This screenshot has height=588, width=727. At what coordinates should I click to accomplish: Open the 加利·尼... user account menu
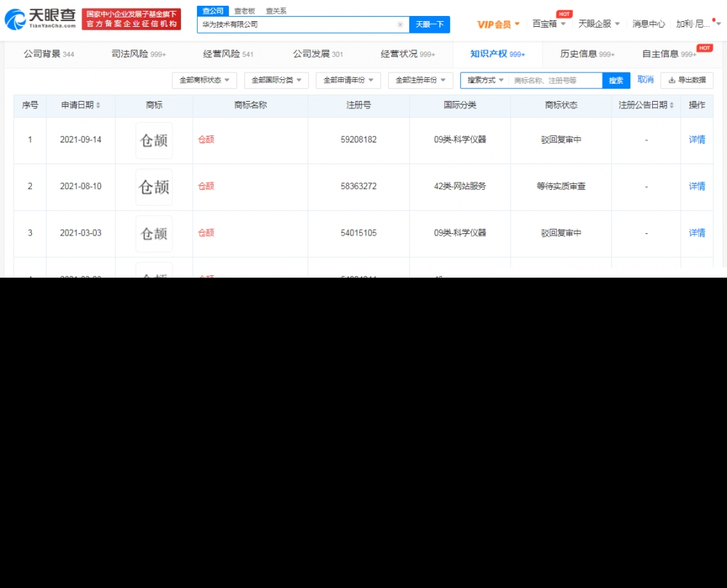point(698,24)
